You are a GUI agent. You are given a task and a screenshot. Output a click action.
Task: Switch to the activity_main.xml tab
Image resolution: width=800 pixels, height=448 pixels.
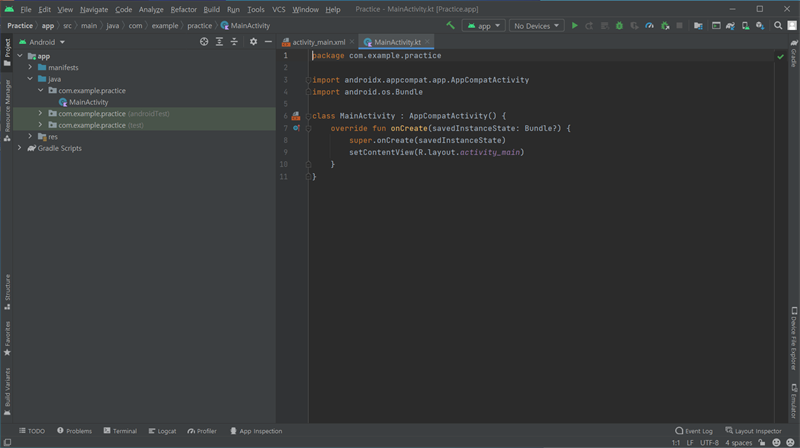click(x=318, y=43)
